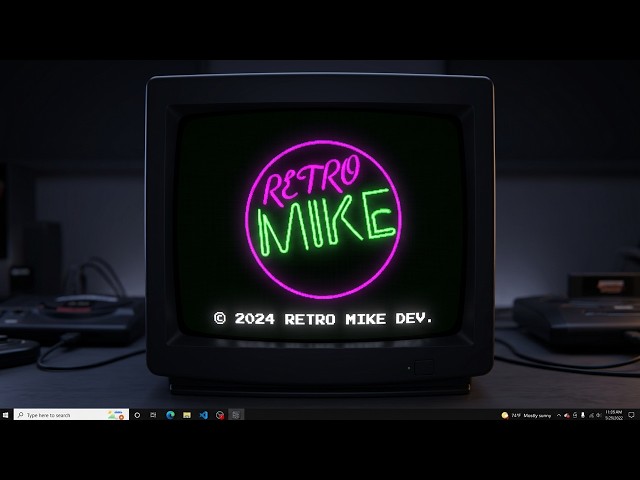This screenshot has width=640, height=480.
Task: Open Cortana circle icon on taskbar
Action: 137,415
